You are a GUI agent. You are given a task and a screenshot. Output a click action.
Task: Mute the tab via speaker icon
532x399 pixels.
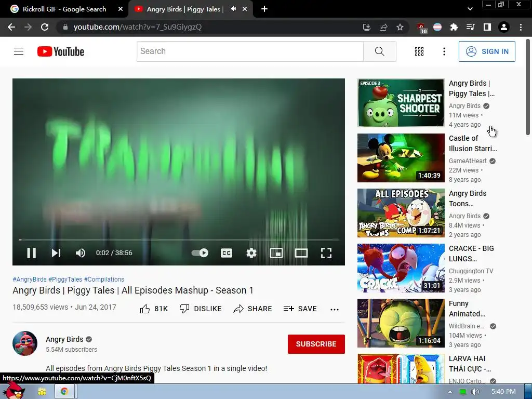233,9
